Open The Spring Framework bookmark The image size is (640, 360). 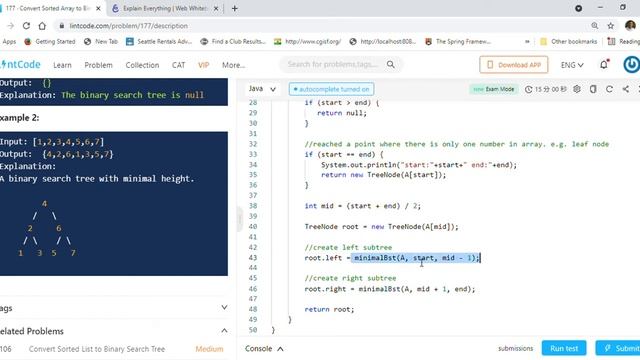pyautogui.click(x=458, y=42)
